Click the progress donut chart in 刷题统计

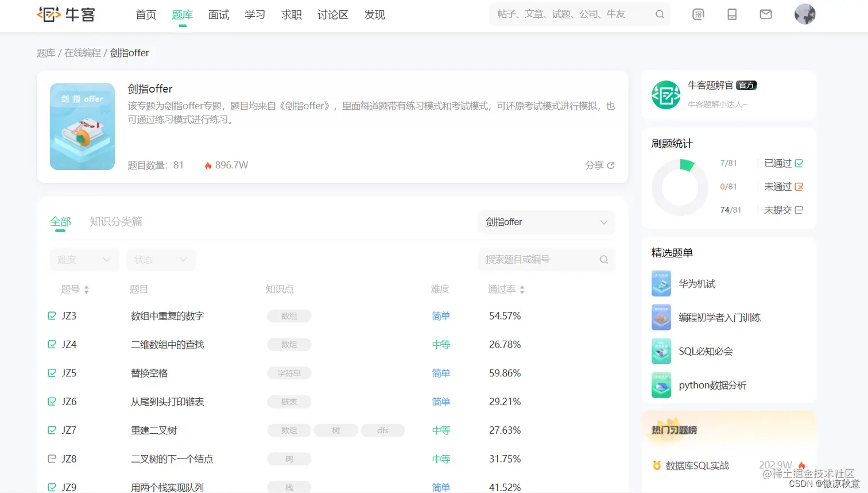(680, 187)
